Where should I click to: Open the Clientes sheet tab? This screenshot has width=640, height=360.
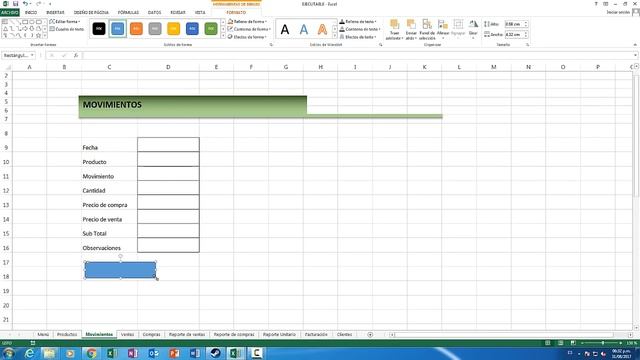[x=344, y=334]
